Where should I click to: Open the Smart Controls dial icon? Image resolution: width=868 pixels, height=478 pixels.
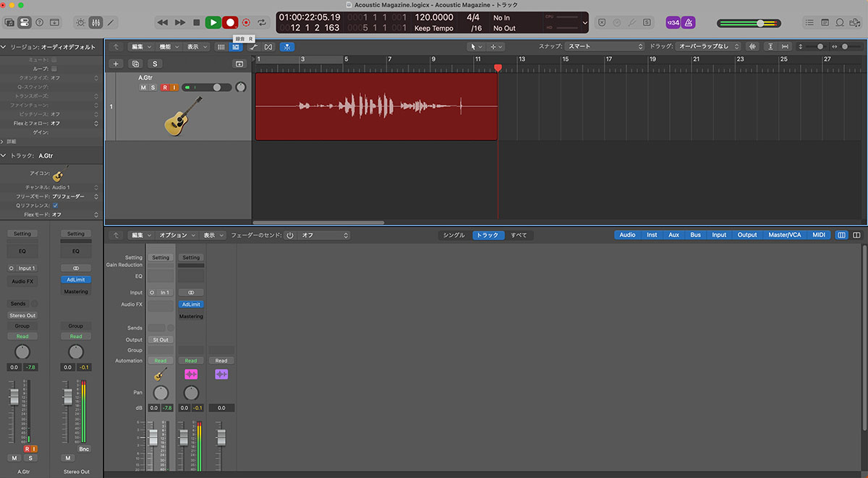(x=80, y=22)
